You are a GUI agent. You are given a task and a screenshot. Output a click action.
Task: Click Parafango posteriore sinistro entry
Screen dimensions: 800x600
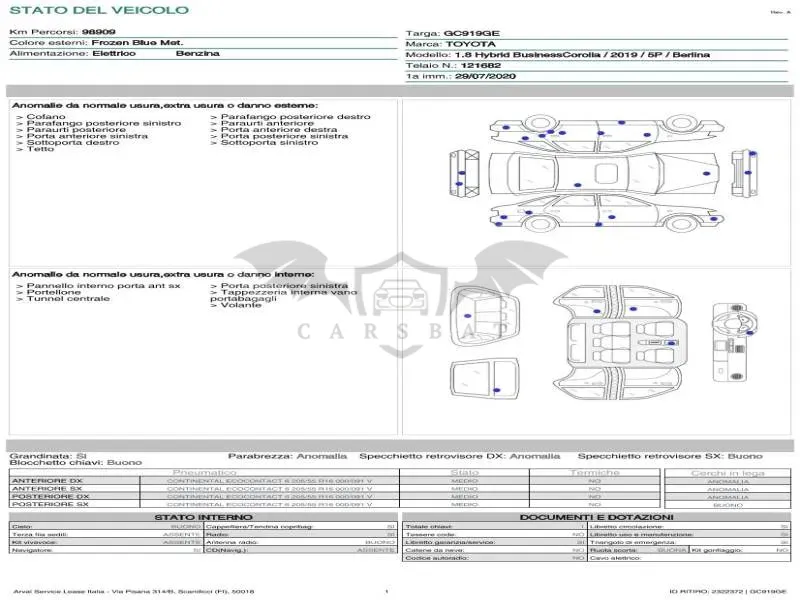(104, 123)
